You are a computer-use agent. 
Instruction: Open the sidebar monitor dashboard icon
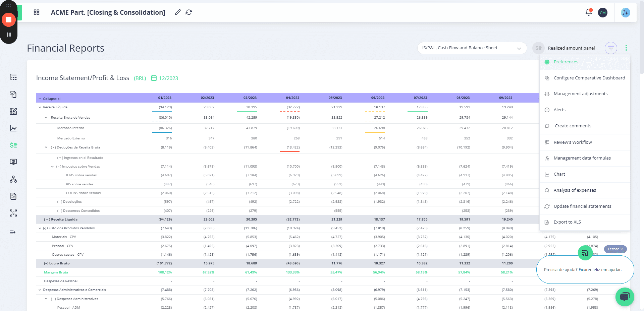[x=13, y=162]
